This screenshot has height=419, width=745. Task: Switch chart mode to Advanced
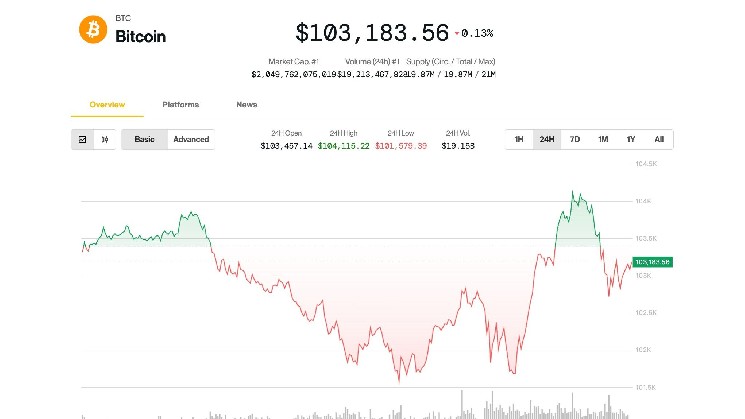[x=191, y=139]
